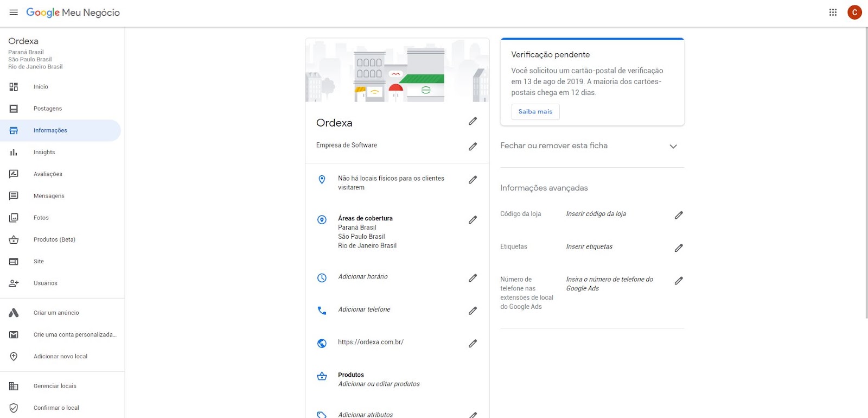Click Verificação pendente heading
This screenshot has width=868, height=418.
(550, 54)
